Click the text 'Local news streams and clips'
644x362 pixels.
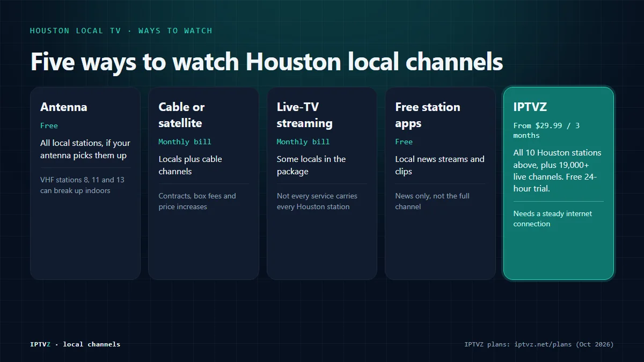pos(440,165)
